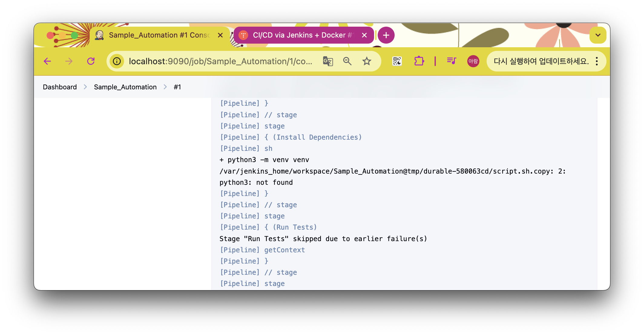Screen dimensions: 644x335
Task: Open the Sample_Automation breadcrumb link
Action: point(125,87)
